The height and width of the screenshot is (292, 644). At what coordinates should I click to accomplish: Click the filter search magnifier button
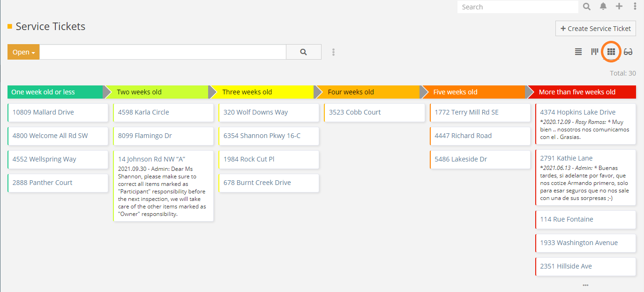click(304, 52)
